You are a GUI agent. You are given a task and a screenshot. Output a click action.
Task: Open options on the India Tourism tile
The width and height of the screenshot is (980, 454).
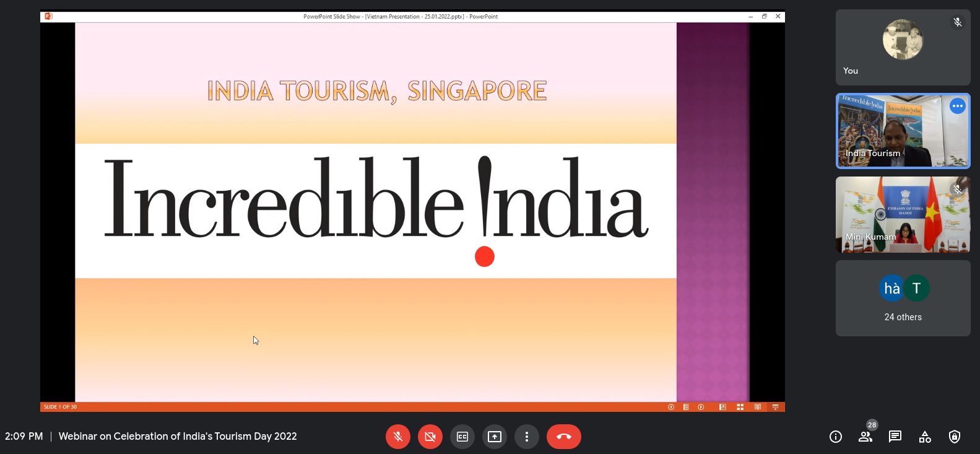(x=958, y=106)
